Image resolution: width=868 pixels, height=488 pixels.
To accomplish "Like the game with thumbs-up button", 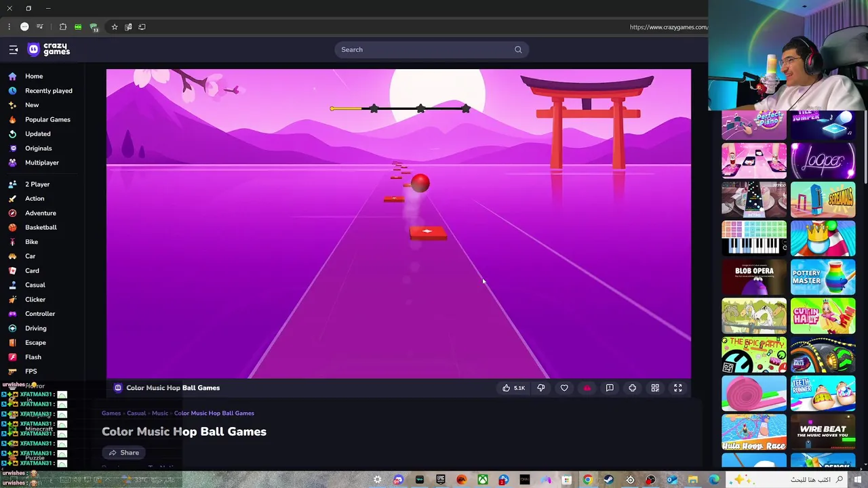I will [513, 388].
